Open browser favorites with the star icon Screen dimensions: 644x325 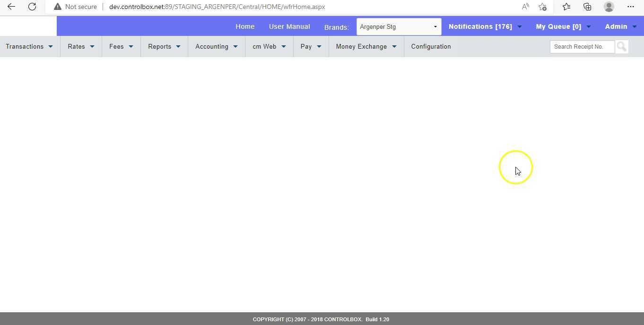tap(566, 7)
